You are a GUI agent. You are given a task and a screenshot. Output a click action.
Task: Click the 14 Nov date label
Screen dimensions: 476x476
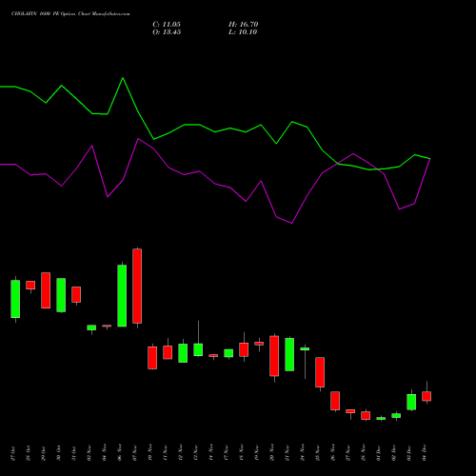click(210, 453)
